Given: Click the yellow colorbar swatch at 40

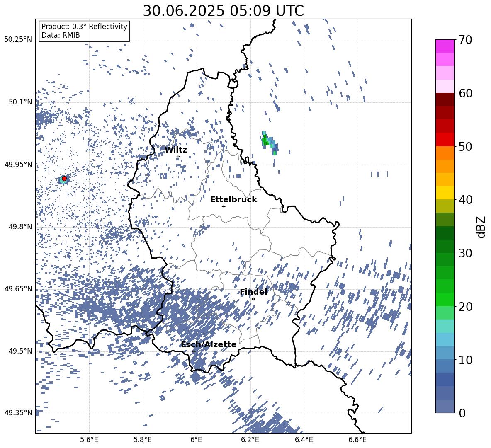Looking at the screenshot, I should point(445,193).
